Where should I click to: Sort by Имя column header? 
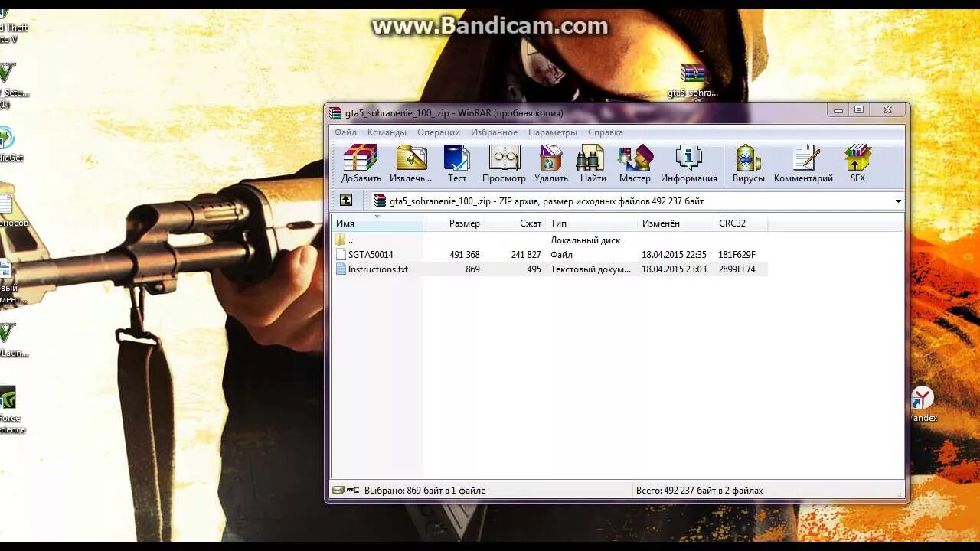pyautogui.click(x=377, y=223)
